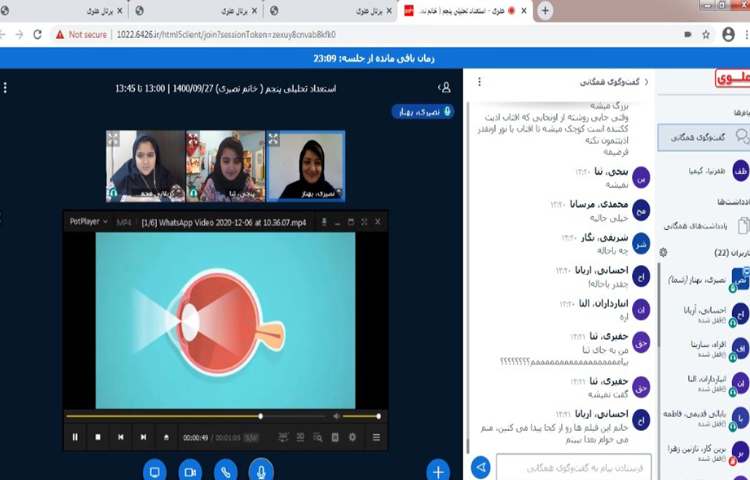Click the chat message input field
Screen dimensions: 750x480
pos(574,467)
